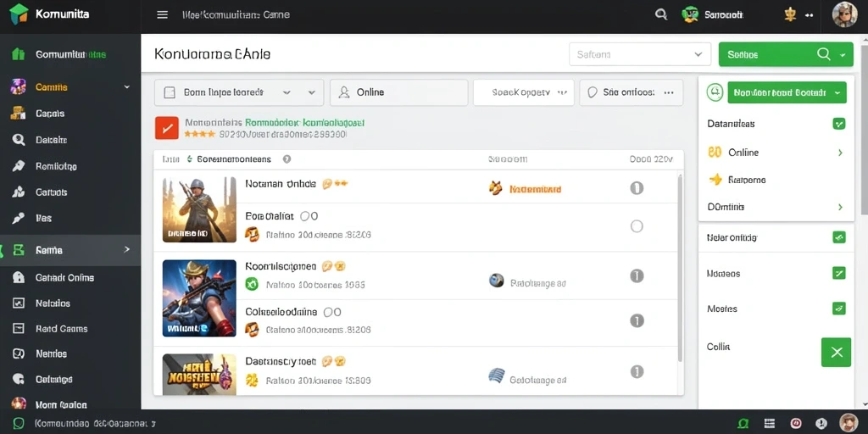Image resolution: width=868 pixels, height=434 pixels.
Task: Open the trophy icon in top bar
Action: [790, 15]
